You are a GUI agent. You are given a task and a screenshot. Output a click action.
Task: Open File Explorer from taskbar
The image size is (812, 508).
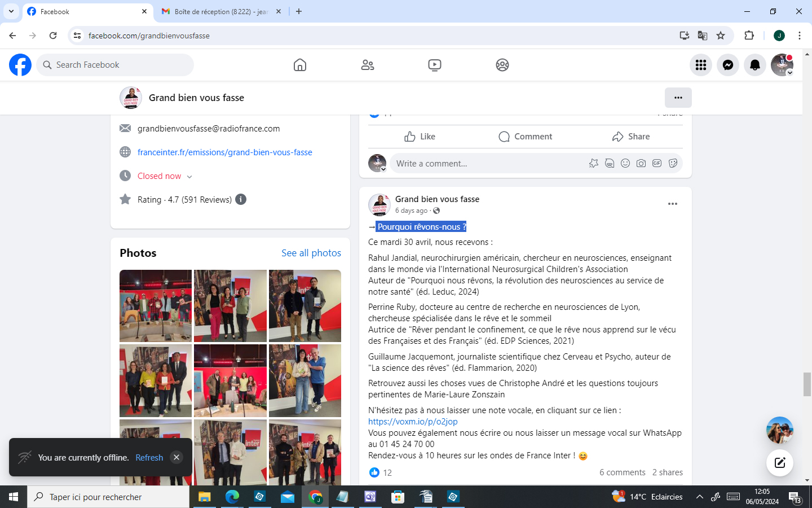[204, 497]
